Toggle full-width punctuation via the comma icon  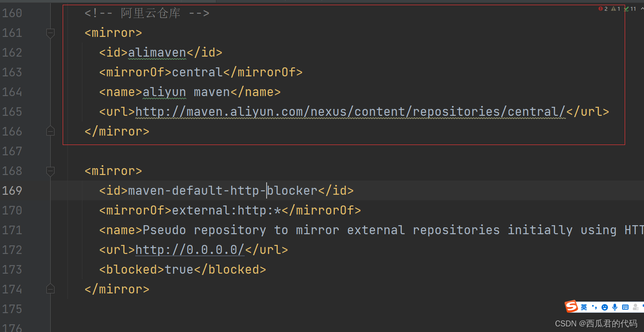(595, 307)
